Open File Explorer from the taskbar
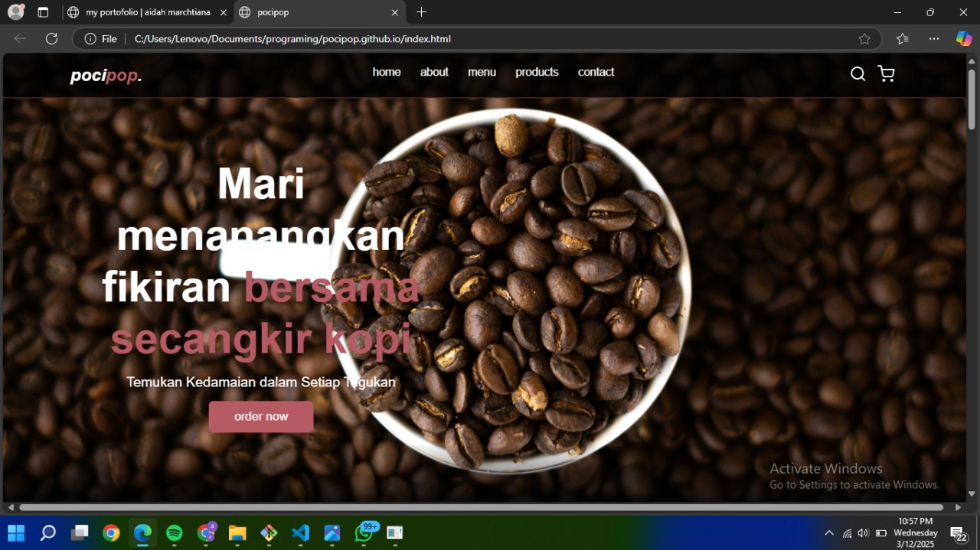The width and height of the screenshot is (980, 550). pos(237,533)
